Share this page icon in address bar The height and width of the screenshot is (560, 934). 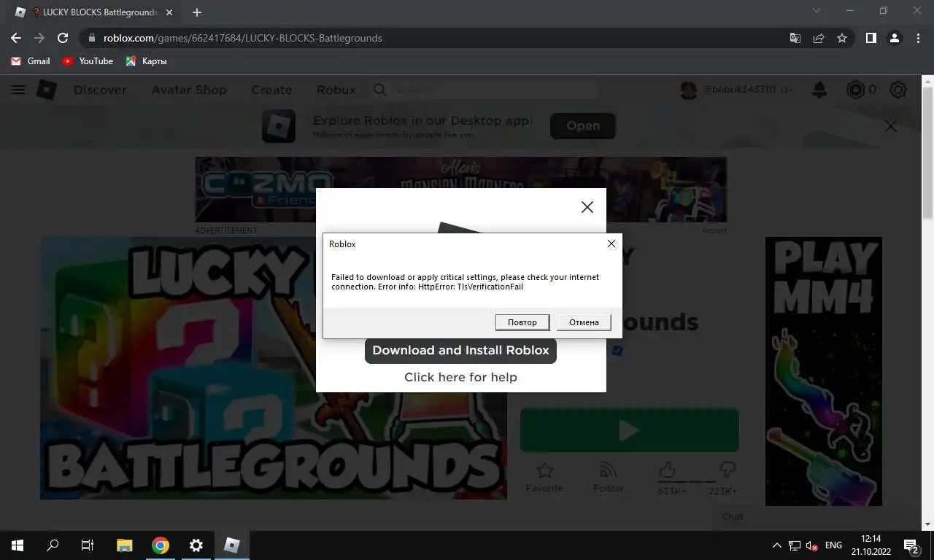[819, 38]
